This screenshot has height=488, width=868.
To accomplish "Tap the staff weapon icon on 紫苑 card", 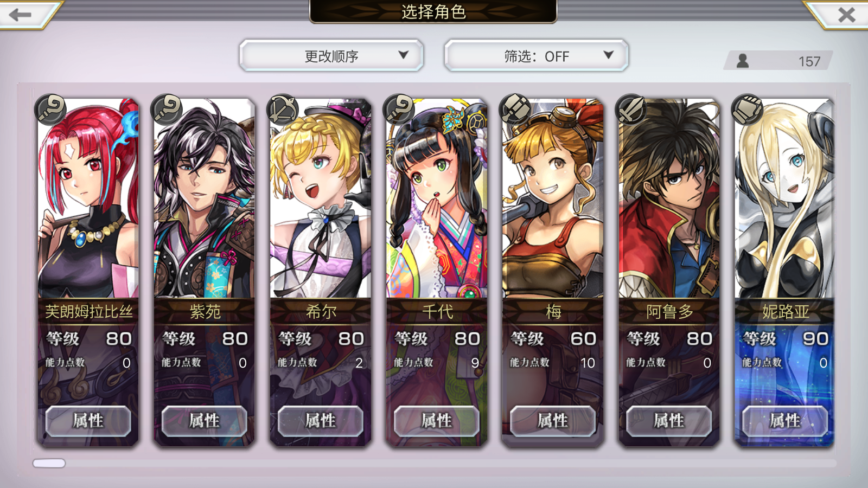I will click(167, 110).
